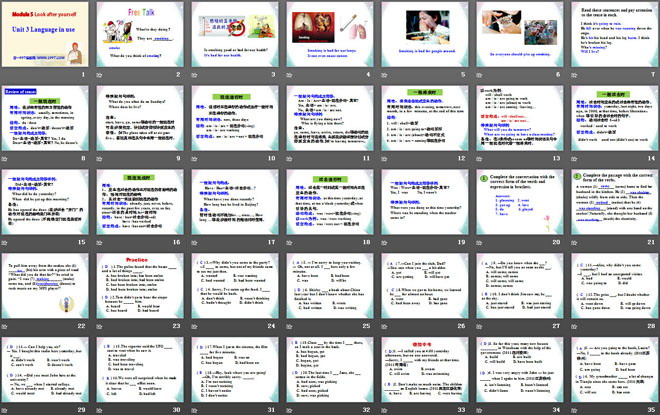The height and width of the screenshot is (415, 660).
Task: Click the animation star below slide 4
Action: pos(290,75)
